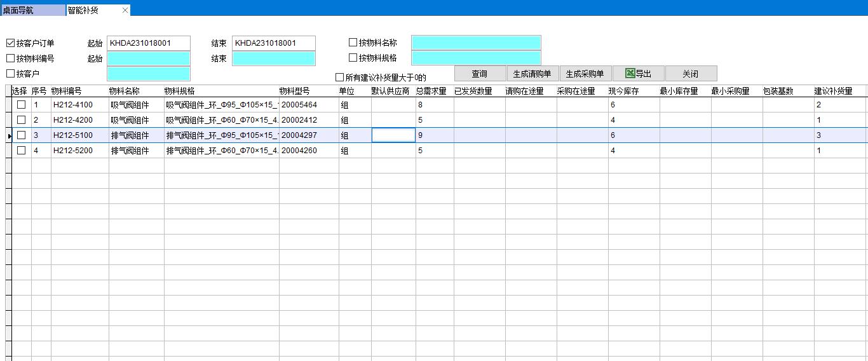868x361 pixels.
Task: Toggle the 按客户订单 checkbox
Action: tap(10, 43)
